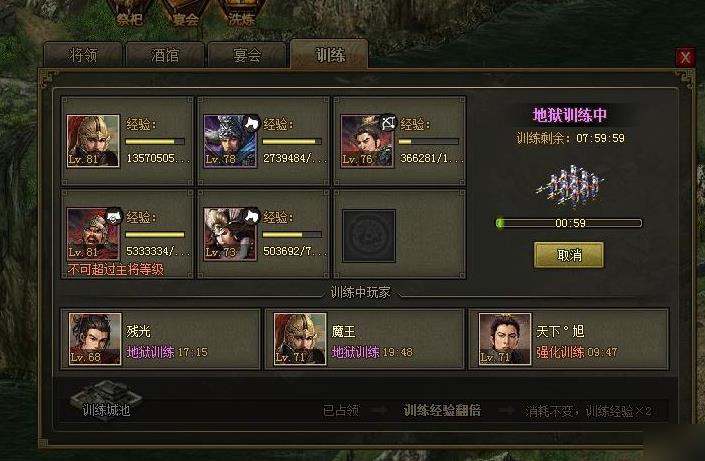Click the 00:59 training progress bar
Viewport: 705px width, 461px height.
[x=569, y=223]
